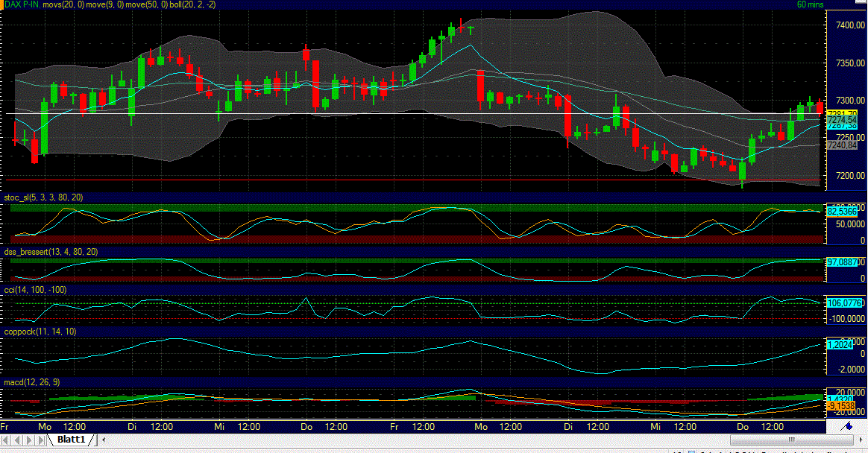This screenshot has height=453, width=868.
Task: Click the previous-sheet arrow icon
Action: (18, 440)
